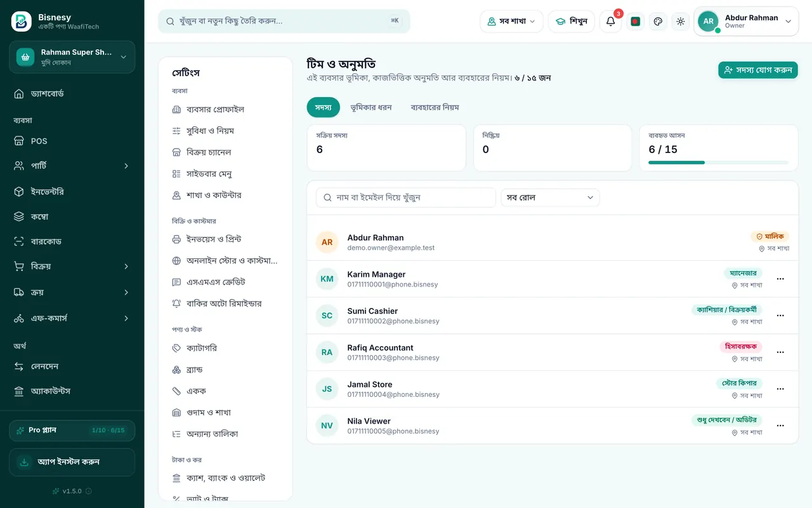812x508 pixels.
Task: Click the সদস্য যোগ করুন button
Action: 758,70
